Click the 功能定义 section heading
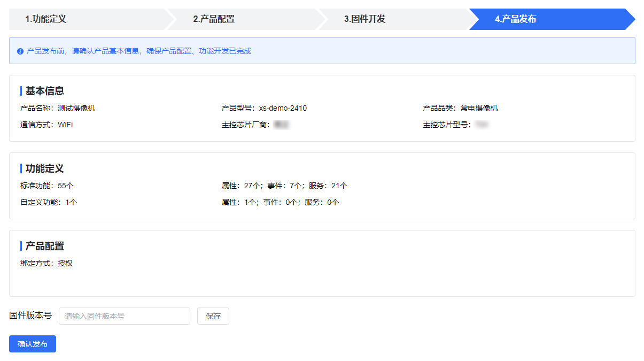Image resolution: width=644 pixels, height=361 pixels. point(45,168)
